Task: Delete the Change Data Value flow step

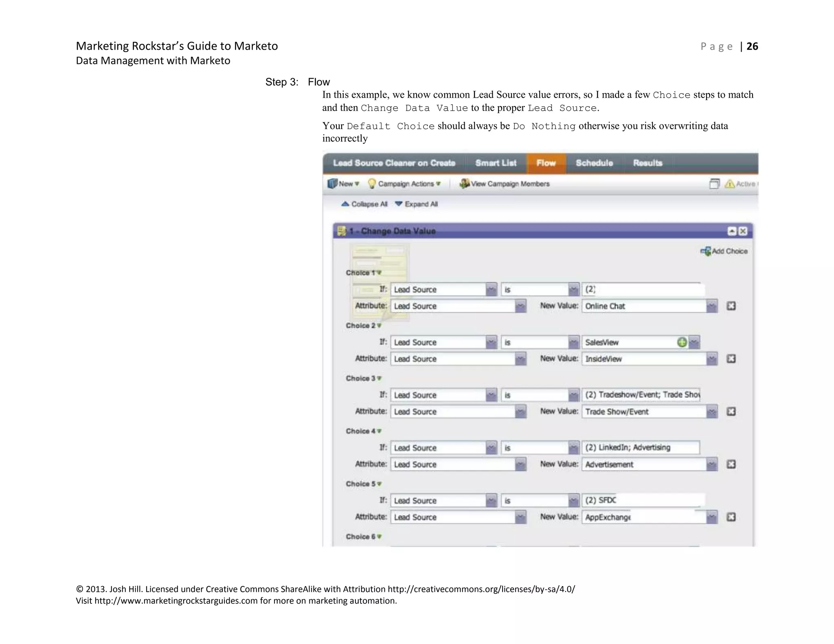Action: pos(743,231)
